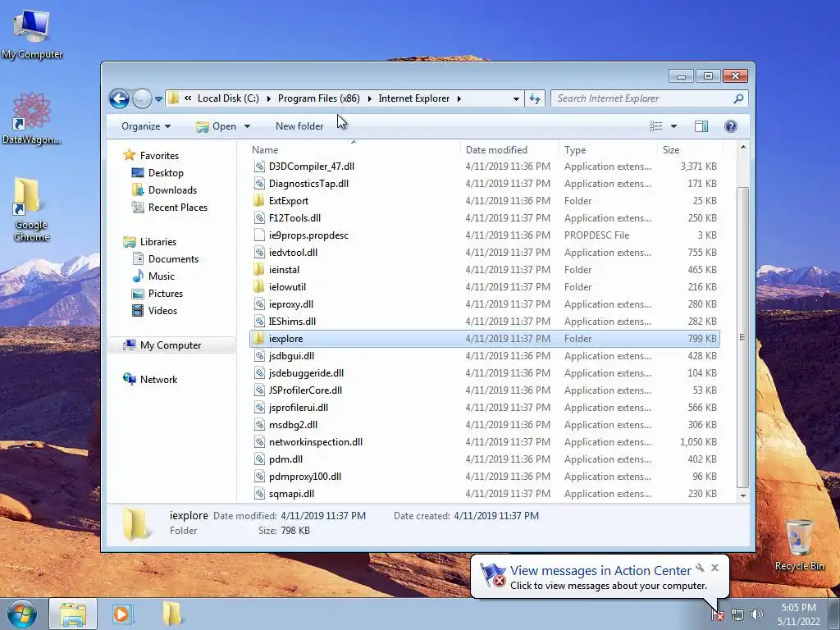Click the Back navigation arrow
Image resolution: width=840 pixels, height=630 pixels.
[x=119, y=98]
